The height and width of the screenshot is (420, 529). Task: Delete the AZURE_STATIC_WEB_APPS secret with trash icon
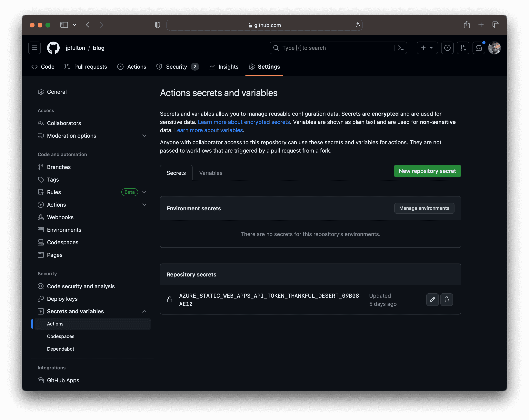[447, 300]
